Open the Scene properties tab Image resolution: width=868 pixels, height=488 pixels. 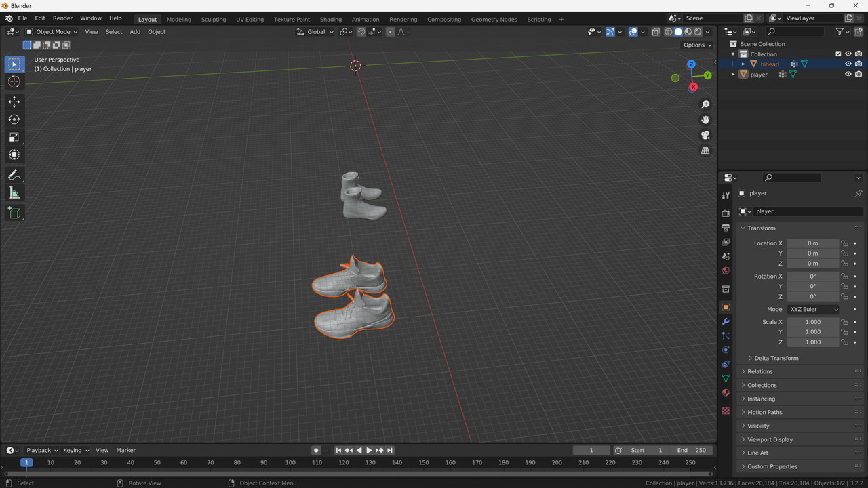726,256
